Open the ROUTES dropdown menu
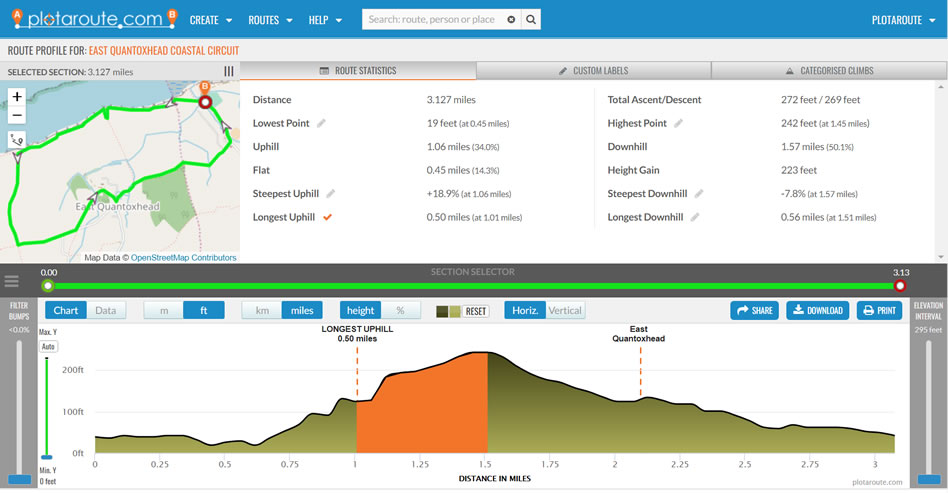 pos(270,20)
